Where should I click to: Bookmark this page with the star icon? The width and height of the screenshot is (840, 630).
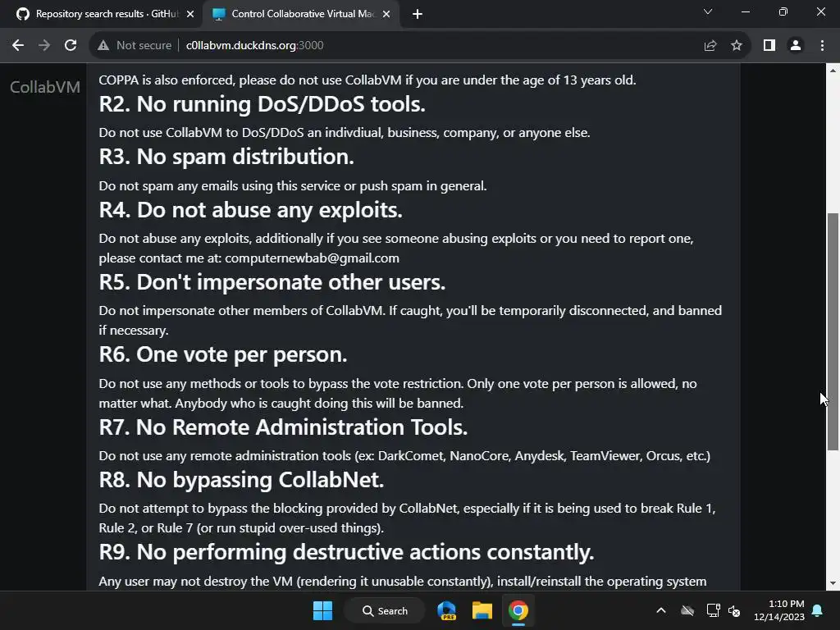coord(737,46)
